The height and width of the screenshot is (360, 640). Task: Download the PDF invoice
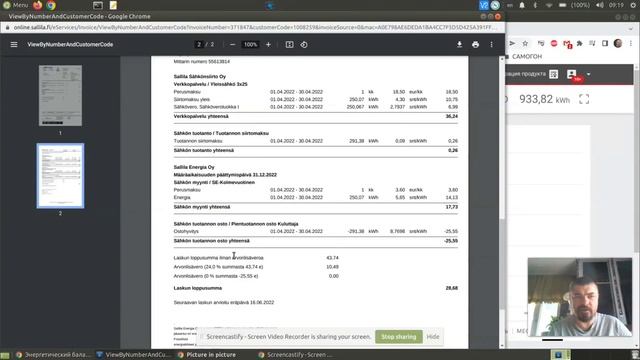coord(459,44)
